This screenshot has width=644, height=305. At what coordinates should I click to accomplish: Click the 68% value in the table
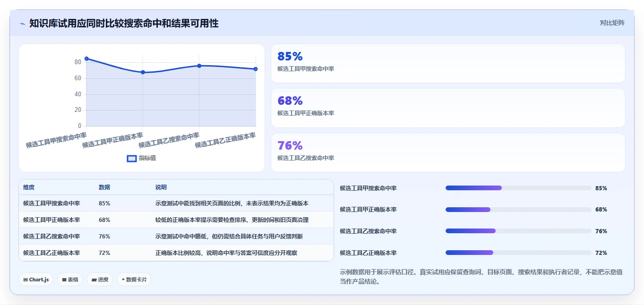(104, 220)
